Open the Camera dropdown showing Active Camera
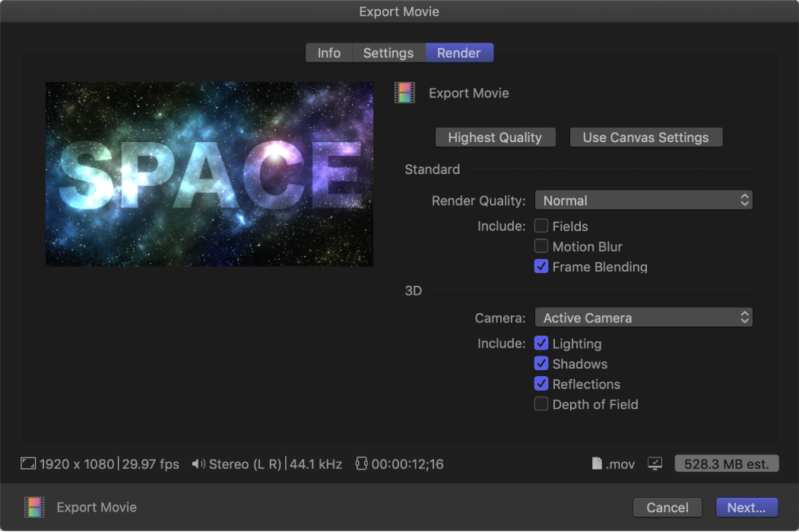The height and width of the screenshot is (532, 799). pyautogui.click(x=643, y=317)
